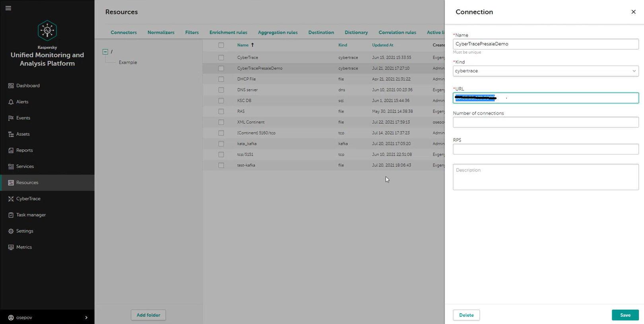Click the Task manager icon
This screenshot has height=324, width=644.
pos(11,215)
